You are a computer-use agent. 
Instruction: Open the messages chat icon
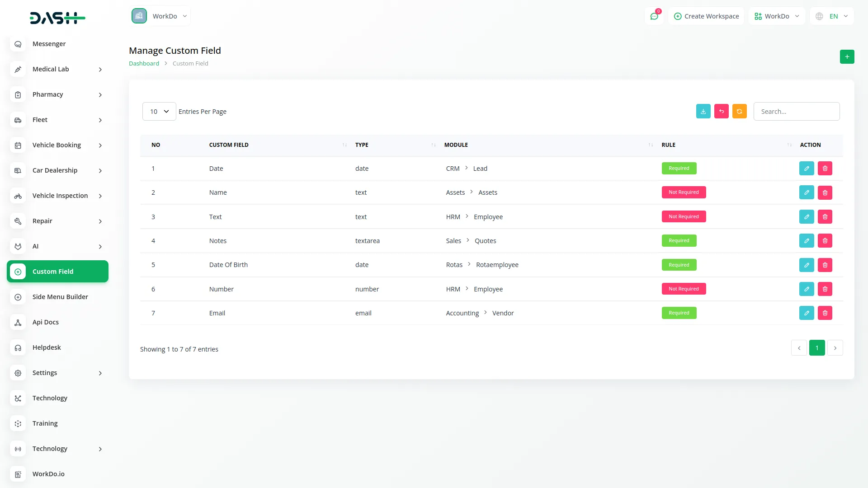pos(654,16)
